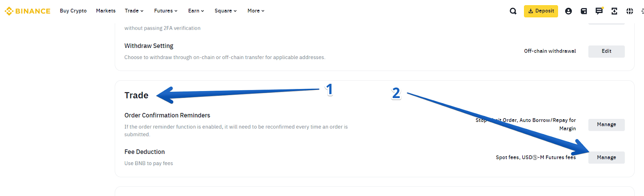This screenshot has height=196, width=644.
Task: Open the Square dropdown menu
Action: point(225,11)
